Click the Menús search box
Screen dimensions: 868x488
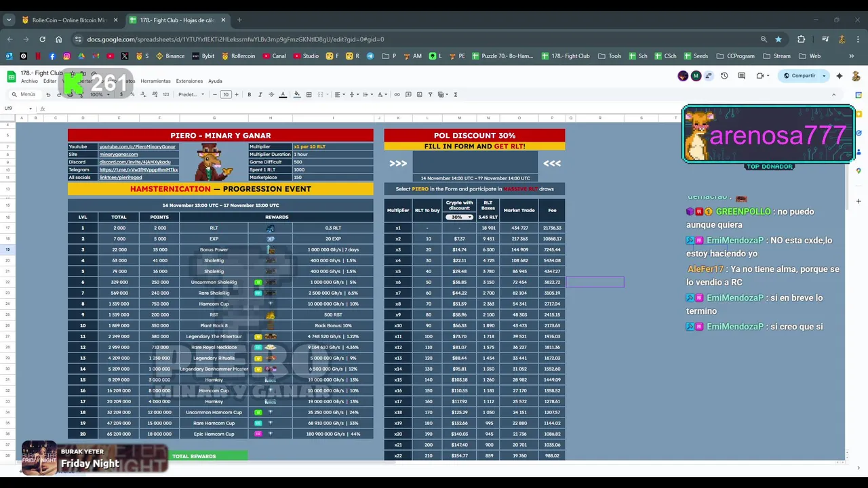tap(27, 95)
